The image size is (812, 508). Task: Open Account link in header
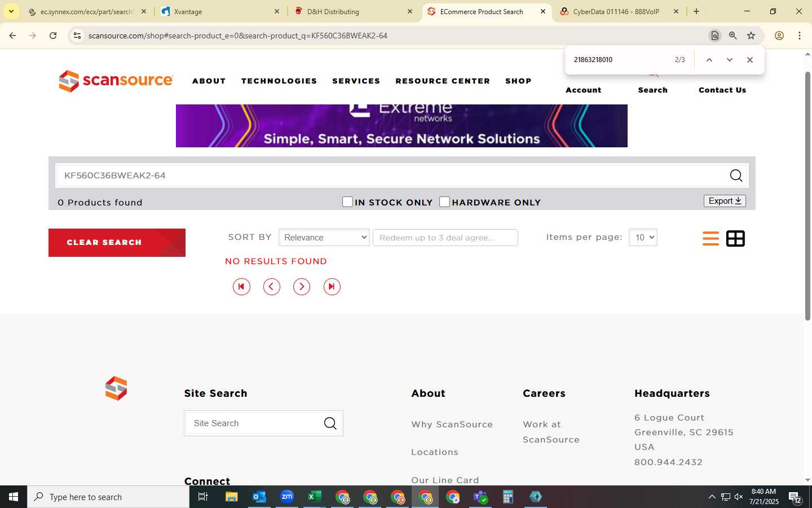point(584,90)
